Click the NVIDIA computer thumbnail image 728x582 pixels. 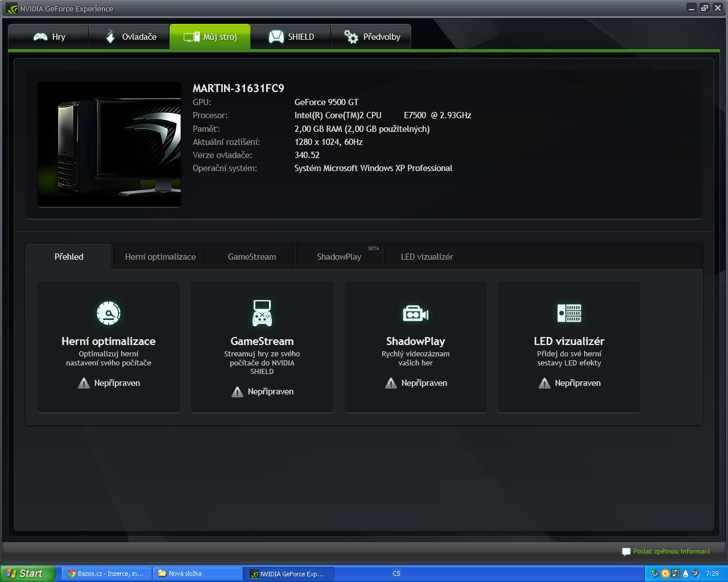(109, 144)
